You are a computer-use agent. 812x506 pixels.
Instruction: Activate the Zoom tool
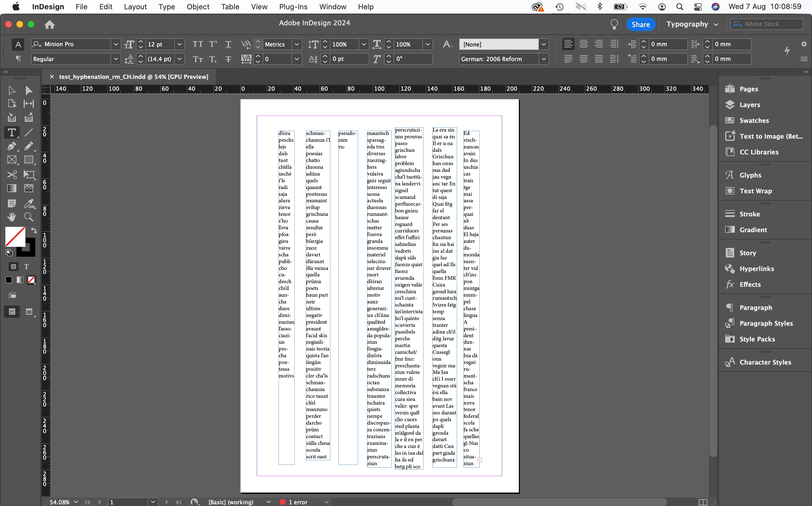pos(29,217)
